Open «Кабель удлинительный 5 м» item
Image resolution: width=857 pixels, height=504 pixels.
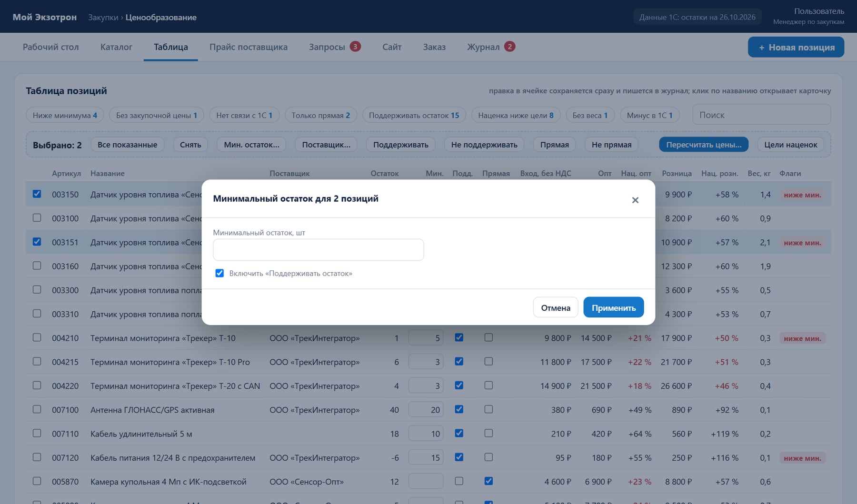point(141,434)
